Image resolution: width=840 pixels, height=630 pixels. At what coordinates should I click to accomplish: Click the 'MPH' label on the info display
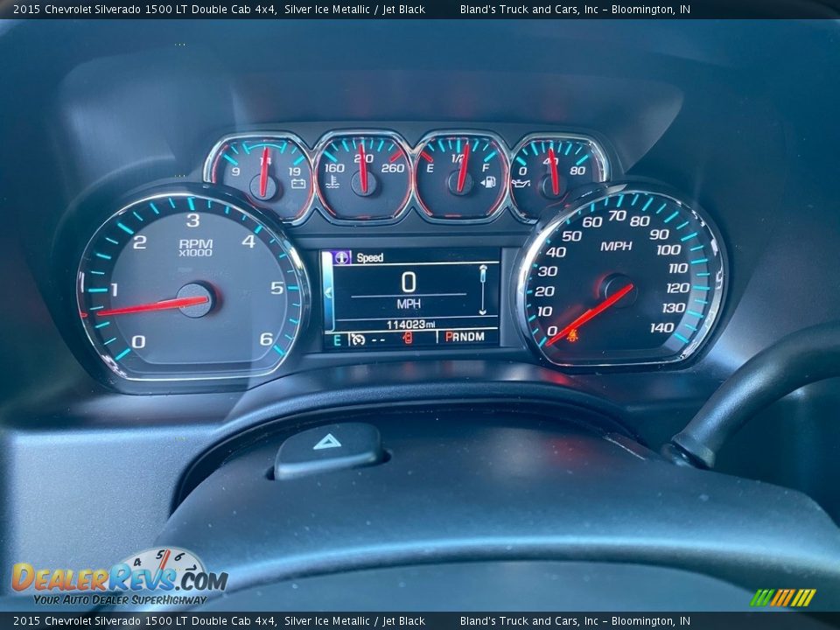(x=409, y=304)
